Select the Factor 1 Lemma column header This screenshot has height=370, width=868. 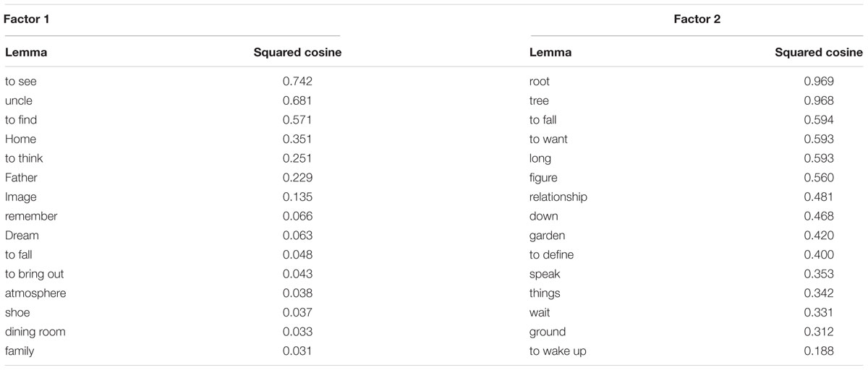click(26, 52)
